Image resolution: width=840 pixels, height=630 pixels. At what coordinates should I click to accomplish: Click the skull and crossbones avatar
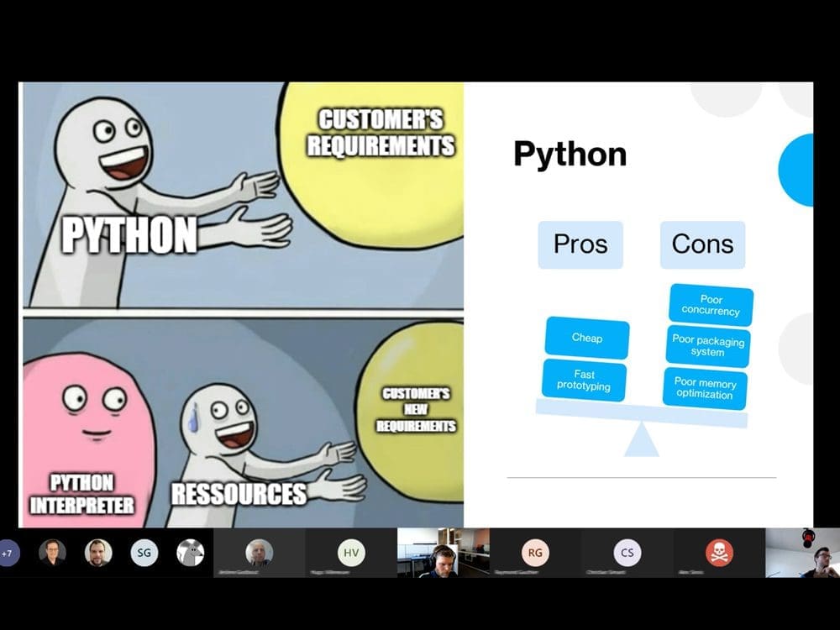719,552
